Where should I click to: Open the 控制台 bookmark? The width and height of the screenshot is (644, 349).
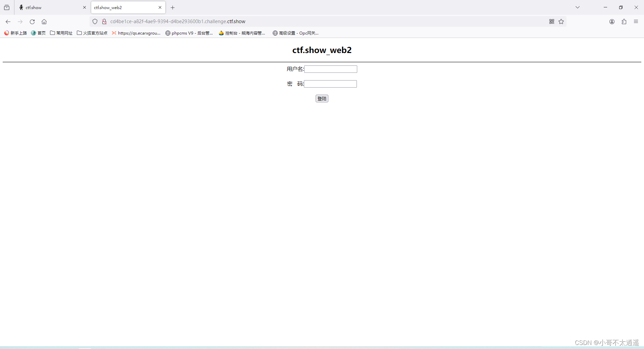click(x=242, y=33)
